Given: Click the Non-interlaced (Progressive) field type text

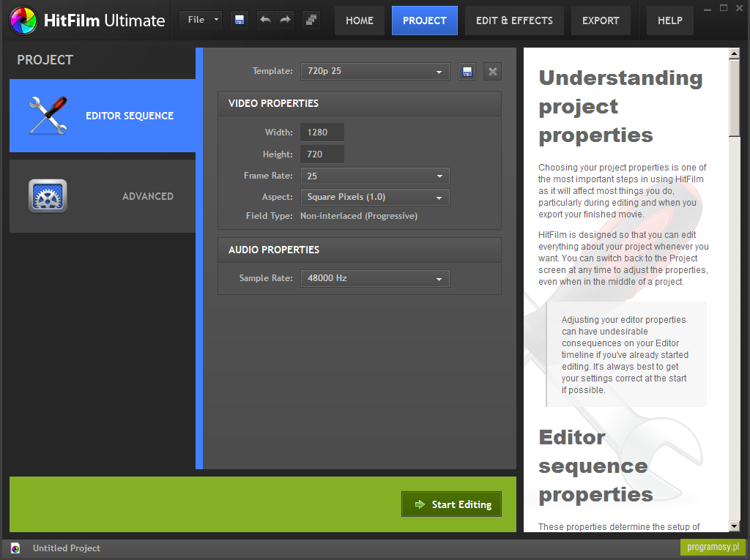Looking at the screenshot, I should [359, 216].
